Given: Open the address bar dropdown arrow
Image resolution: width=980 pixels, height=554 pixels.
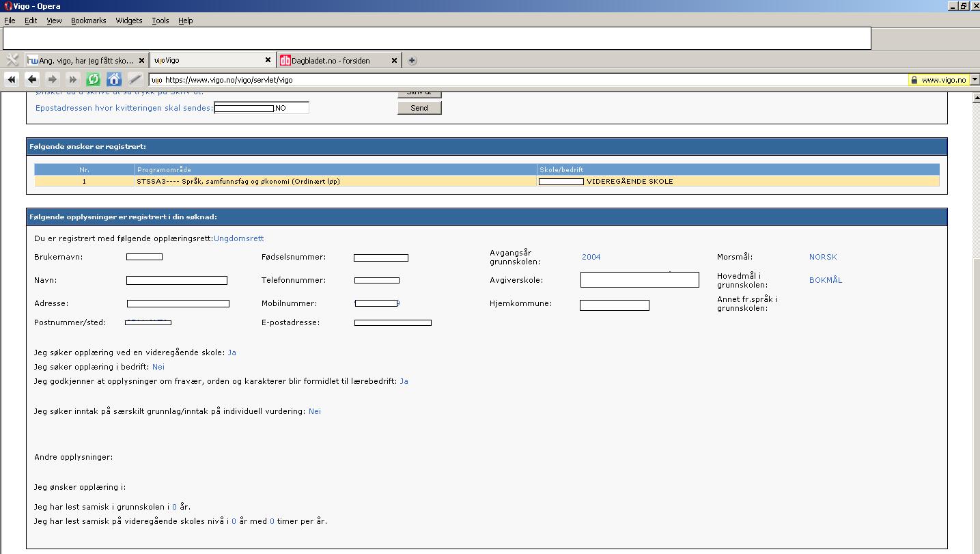Looking at the screenshot, I should [x=975, y=80].
